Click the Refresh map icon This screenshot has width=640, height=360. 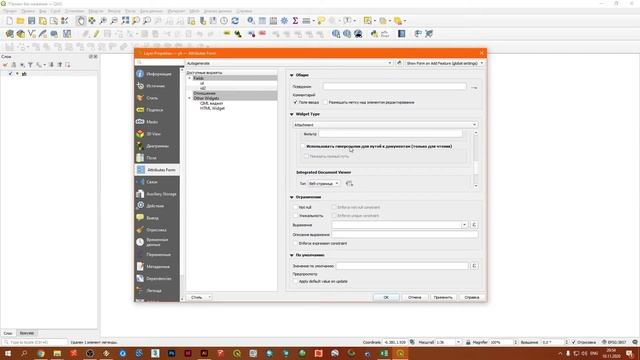tap(235, 21)
